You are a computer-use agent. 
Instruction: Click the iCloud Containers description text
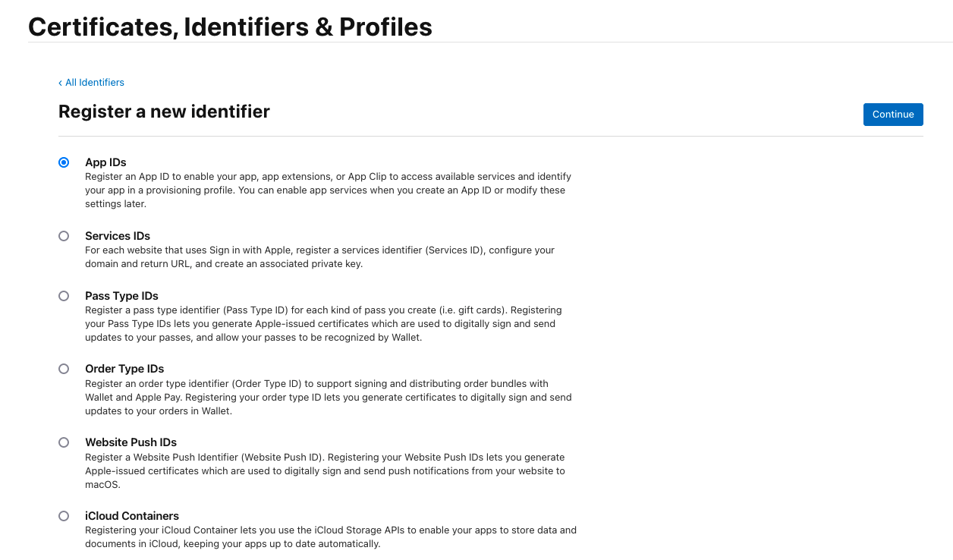pyautogui.click(x=331, y=536)
